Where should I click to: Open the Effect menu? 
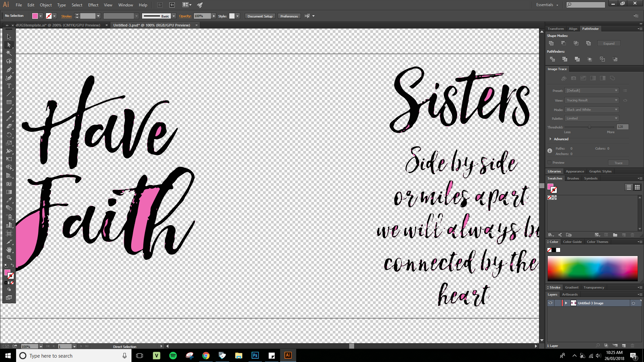click(x=93, y=5)
